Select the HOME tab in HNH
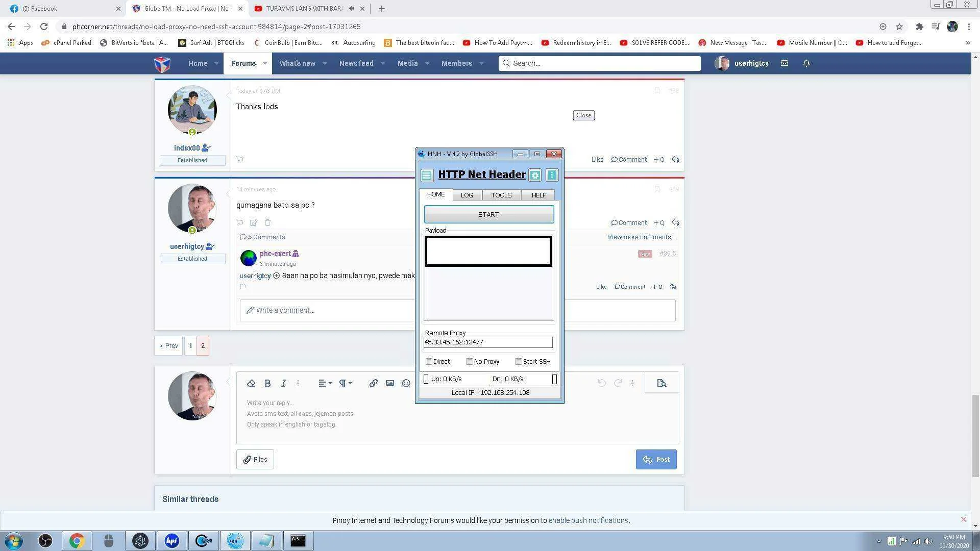The height and width of the screenshot is (551, 980). pyautogui.click(x=436, y=194)
